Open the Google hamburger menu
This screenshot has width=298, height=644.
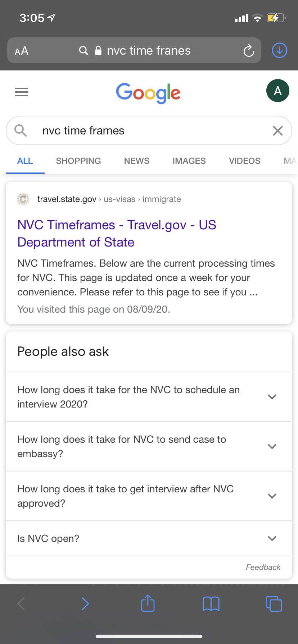[x=22, y=92]
